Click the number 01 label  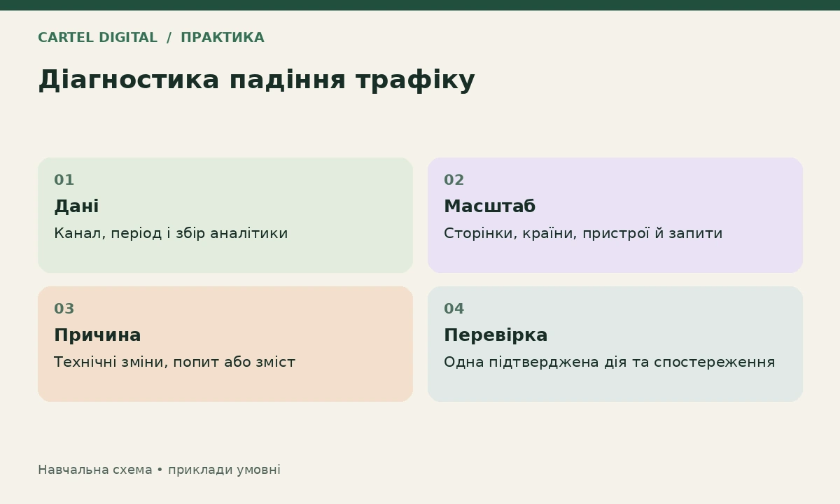pos(64,181)
